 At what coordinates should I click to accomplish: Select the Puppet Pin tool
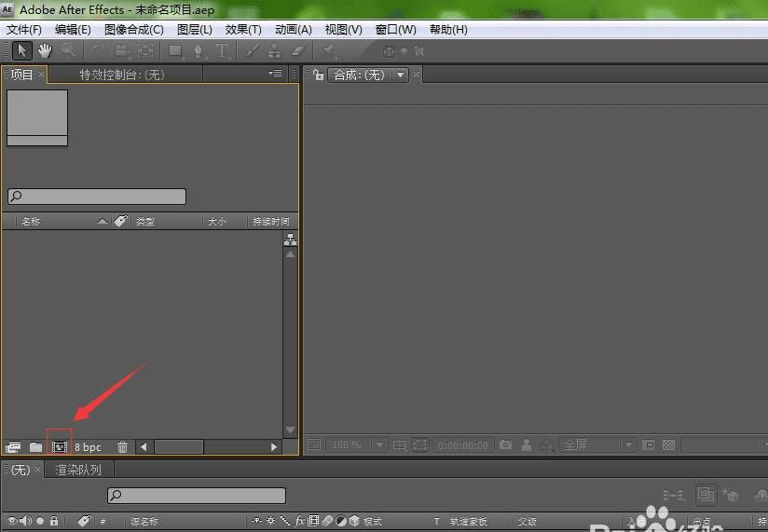tap(329, 50)
